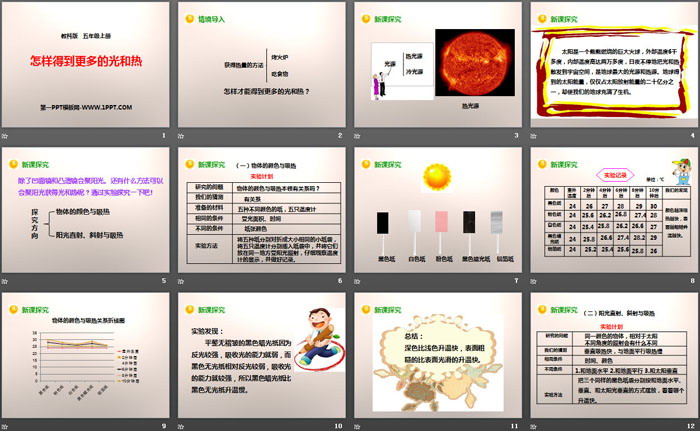Select slide 11 summary cloud slide
This screenshot has width=700, height=431.
pyautogui.click(x=438, y=356)
